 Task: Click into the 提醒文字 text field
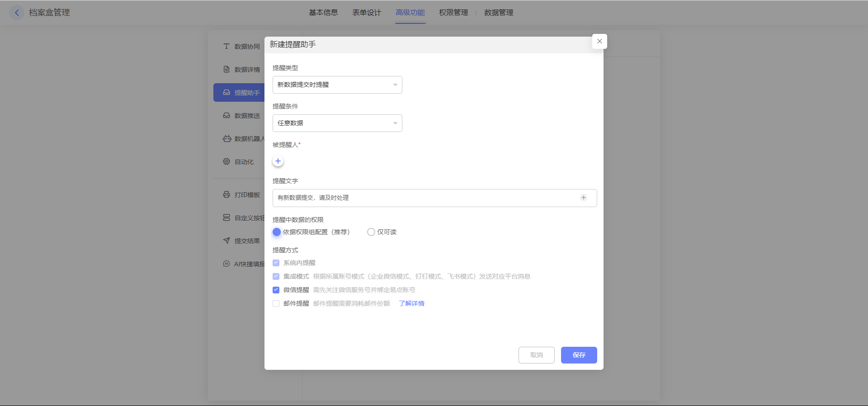tap(425, 198)
